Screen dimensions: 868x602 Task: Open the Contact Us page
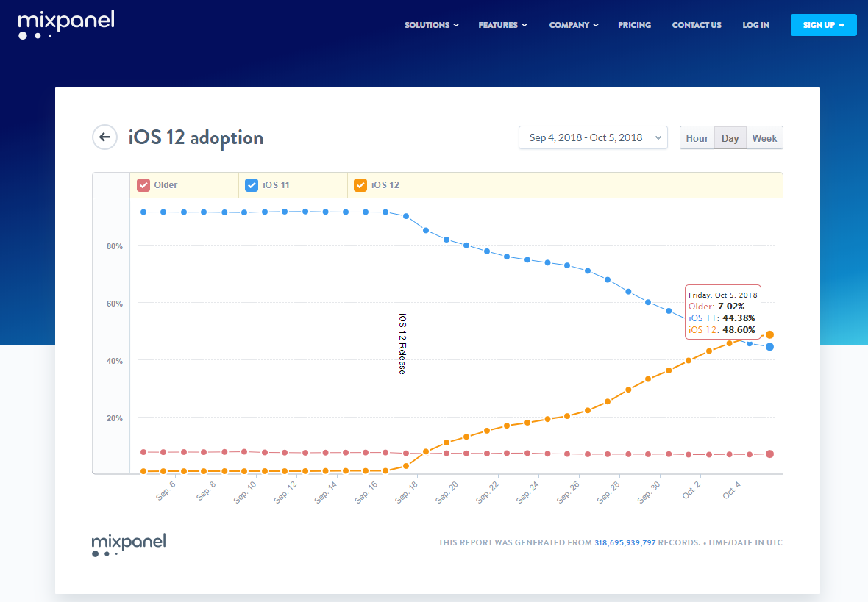click(697, 25)
